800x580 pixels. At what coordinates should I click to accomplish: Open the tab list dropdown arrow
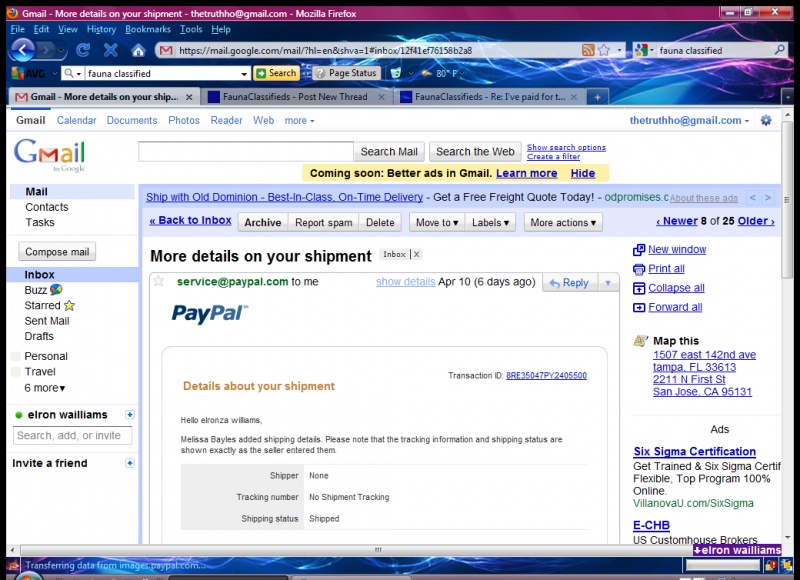787,97
